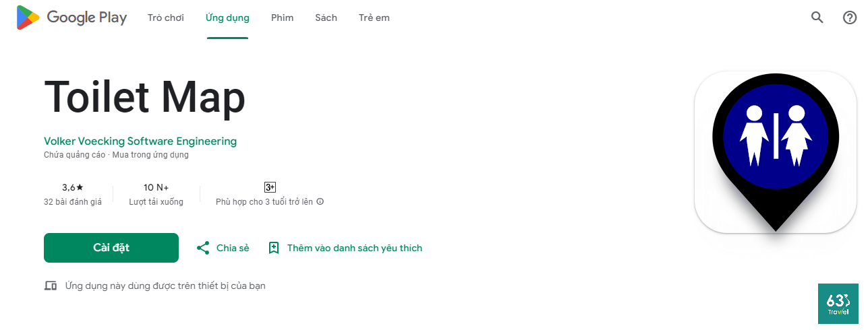This screenshot has width=868, height=330.
Task: Click the content rating info icon
Action: click(x=320, y=201)
